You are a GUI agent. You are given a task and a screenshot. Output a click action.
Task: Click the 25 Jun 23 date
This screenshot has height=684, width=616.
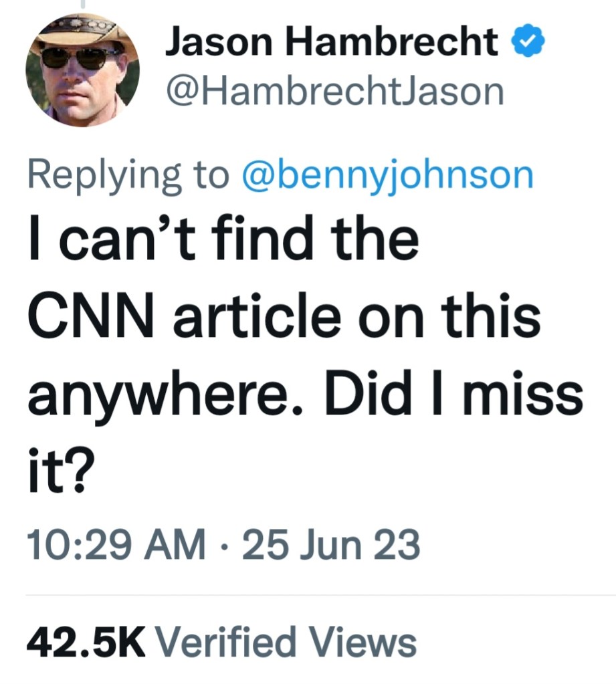(331, 545)
